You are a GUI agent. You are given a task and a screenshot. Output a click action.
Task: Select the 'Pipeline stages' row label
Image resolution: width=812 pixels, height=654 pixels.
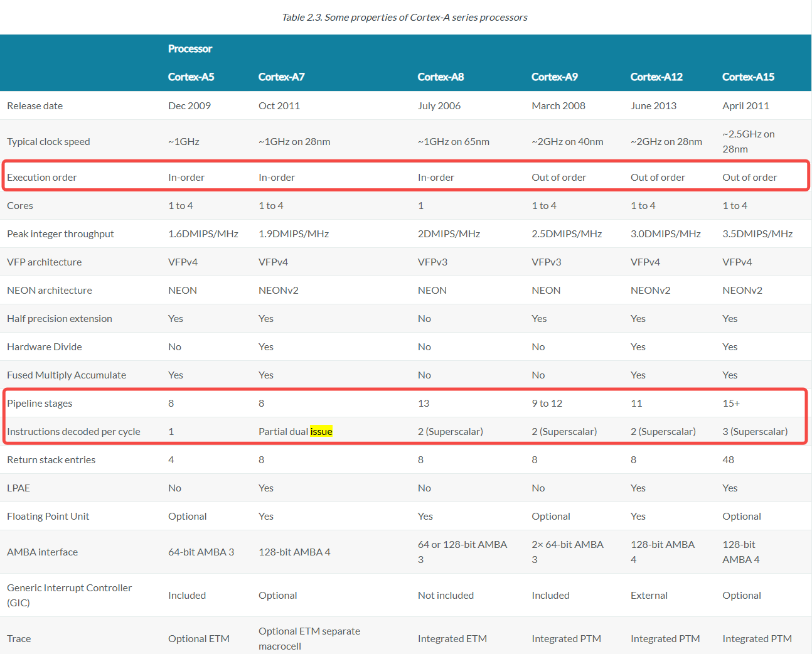[40, 404]
